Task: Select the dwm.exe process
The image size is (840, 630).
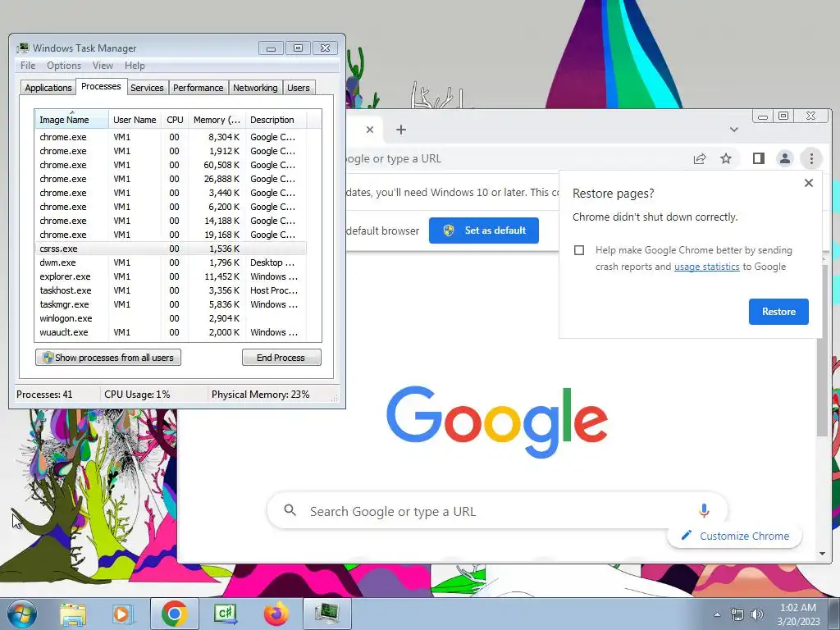Action: (171, 262)
